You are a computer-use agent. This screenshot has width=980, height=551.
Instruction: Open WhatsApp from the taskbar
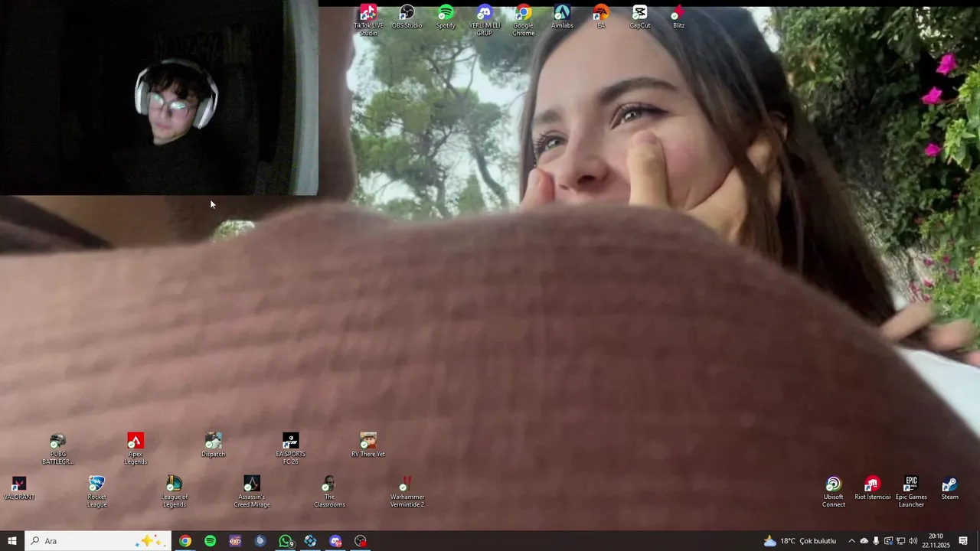[x=286, y=541]
